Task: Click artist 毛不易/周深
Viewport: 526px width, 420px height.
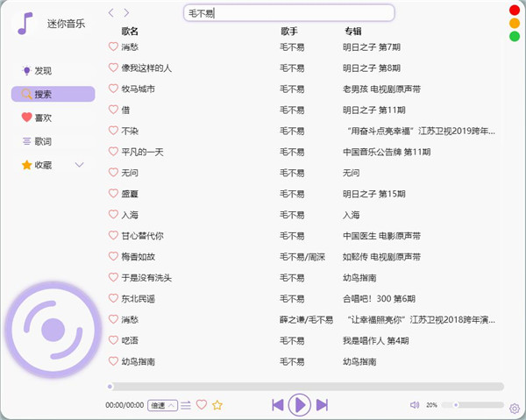Action: coord(302,257)
